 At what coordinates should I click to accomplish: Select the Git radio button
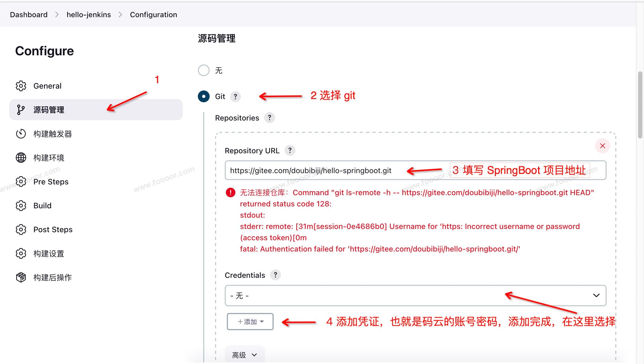tap(204, 96)
